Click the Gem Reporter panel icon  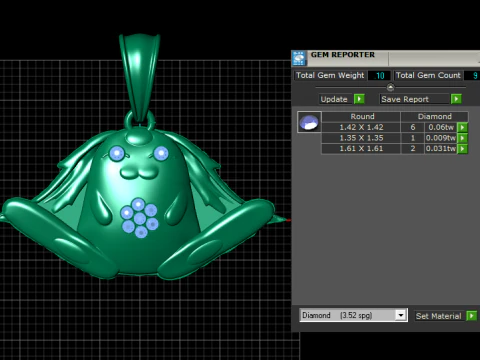point(299,58)
